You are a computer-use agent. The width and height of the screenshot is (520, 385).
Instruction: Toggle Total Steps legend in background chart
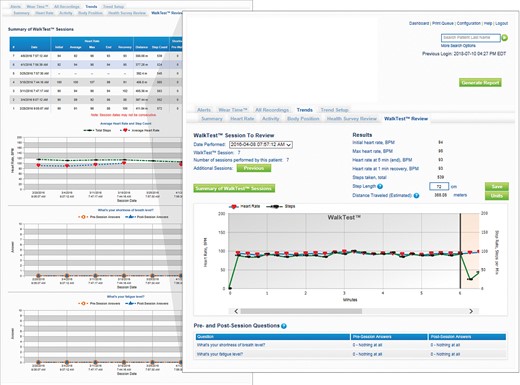coord(97,130)
